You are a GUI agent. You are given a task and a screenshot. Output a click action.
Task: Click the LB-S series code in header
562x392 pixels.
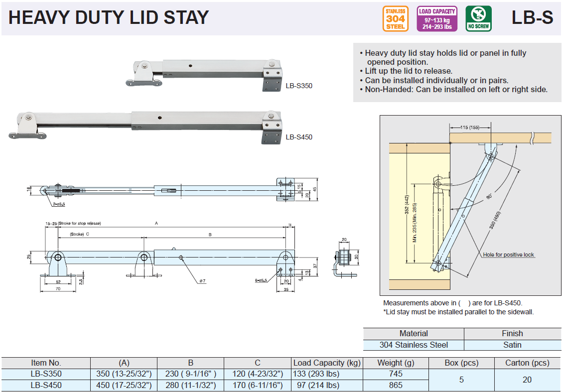click(x=532, y=17)
